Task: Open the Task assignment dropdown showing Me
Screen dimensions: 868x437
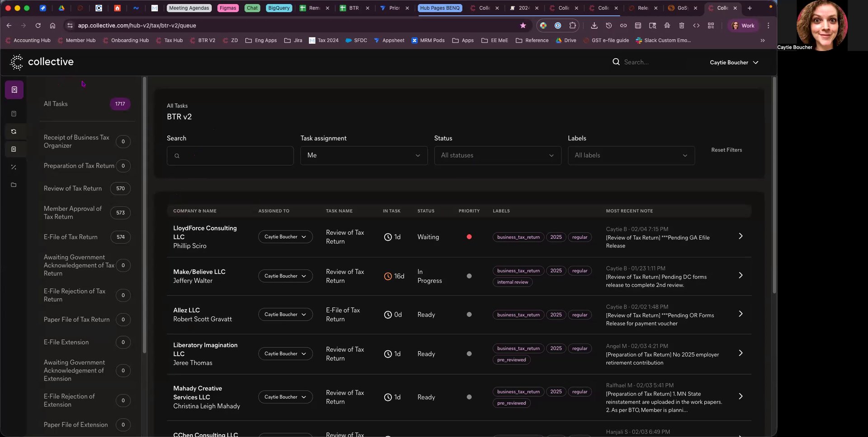Action: 363,155
